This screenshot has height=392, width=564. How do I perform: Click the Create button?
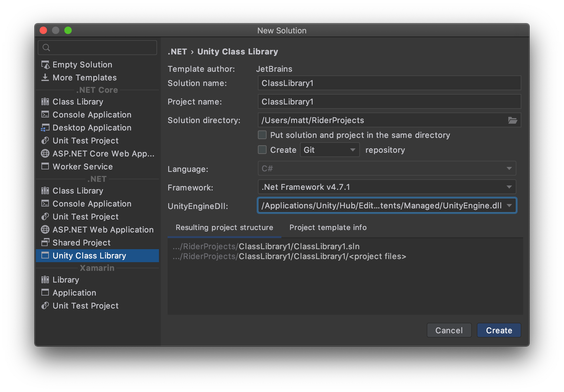(498, 330)
